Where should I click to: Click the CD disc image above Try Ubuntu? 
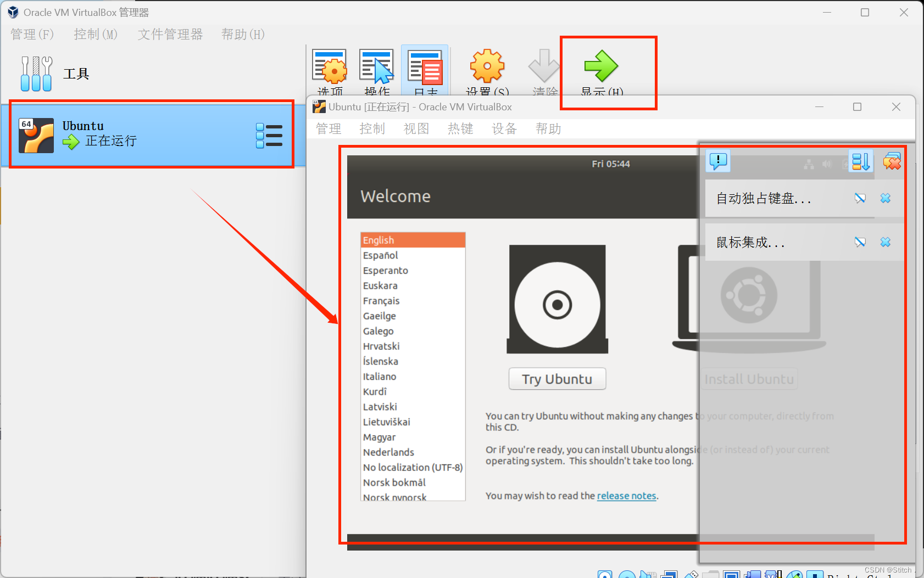pos(557,299)
